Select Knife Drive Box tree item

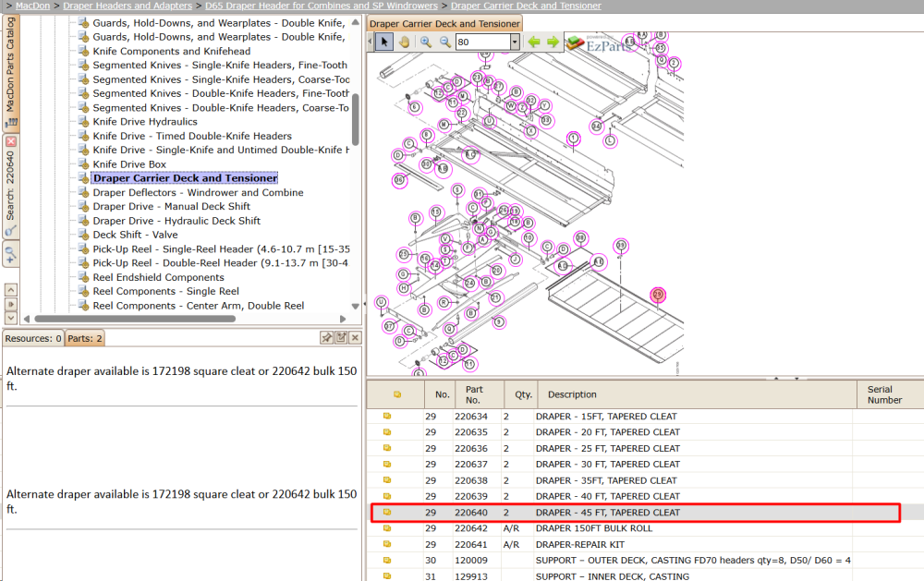[x=129, y=163]
